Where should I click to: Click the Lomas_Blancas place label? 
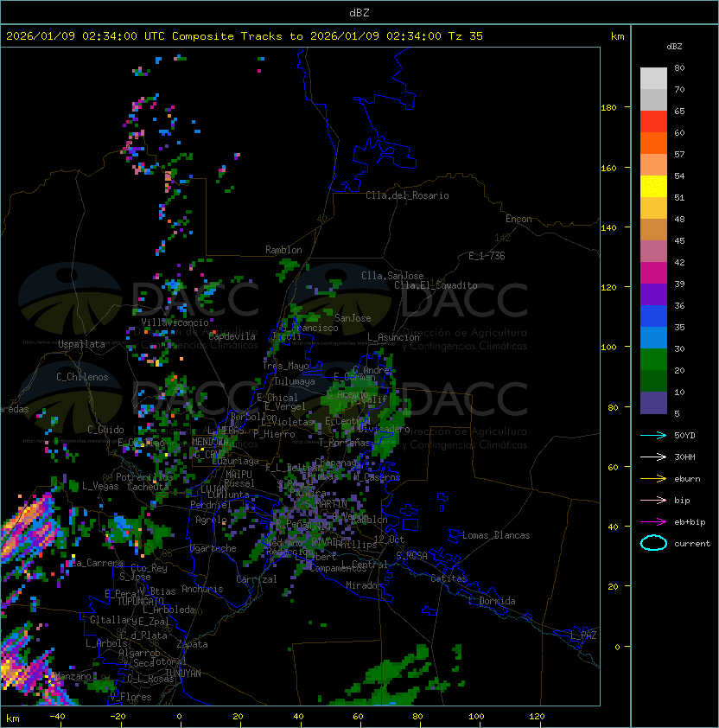[x=496, y=535]
